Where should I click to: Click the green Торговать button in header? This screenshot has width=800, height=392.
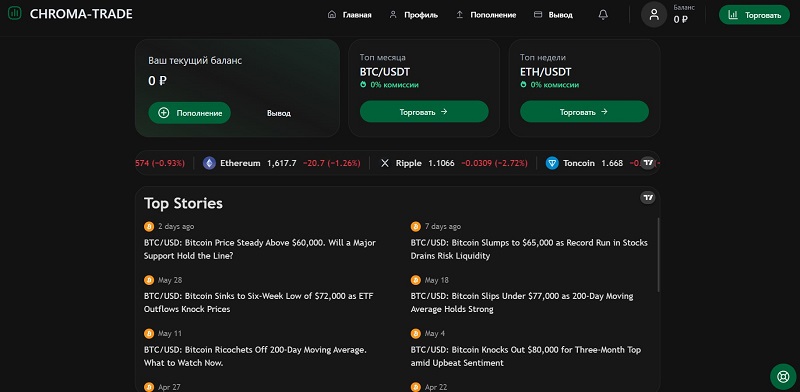tap(754, 15)
